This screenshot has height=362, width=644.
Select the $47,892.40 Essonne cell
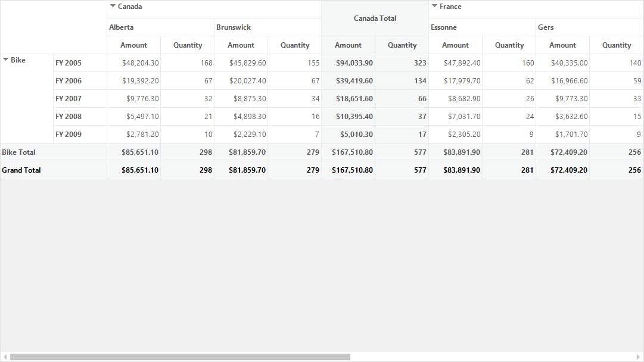click(x=456, y=63)
